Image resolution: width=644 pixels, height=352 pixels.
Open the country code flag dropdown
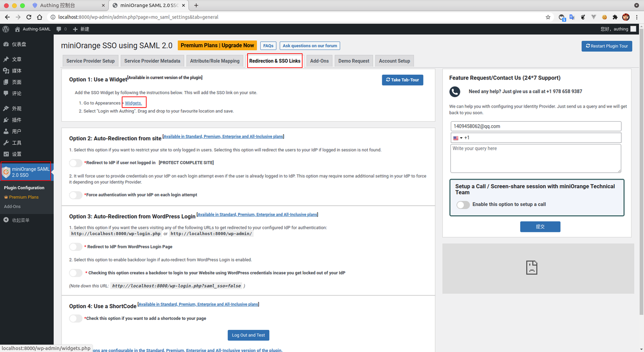point(458,138)
